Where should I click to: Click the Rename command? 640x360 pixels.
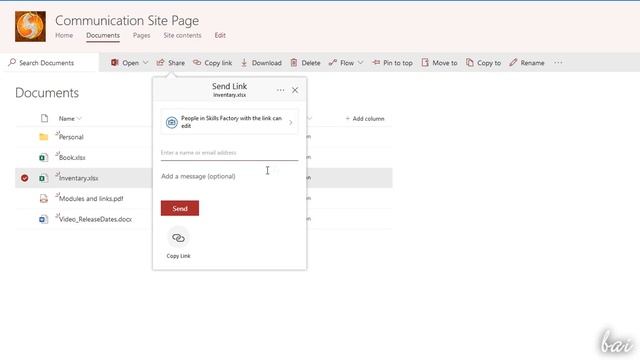pyautogui.click(x=527, y=63)
